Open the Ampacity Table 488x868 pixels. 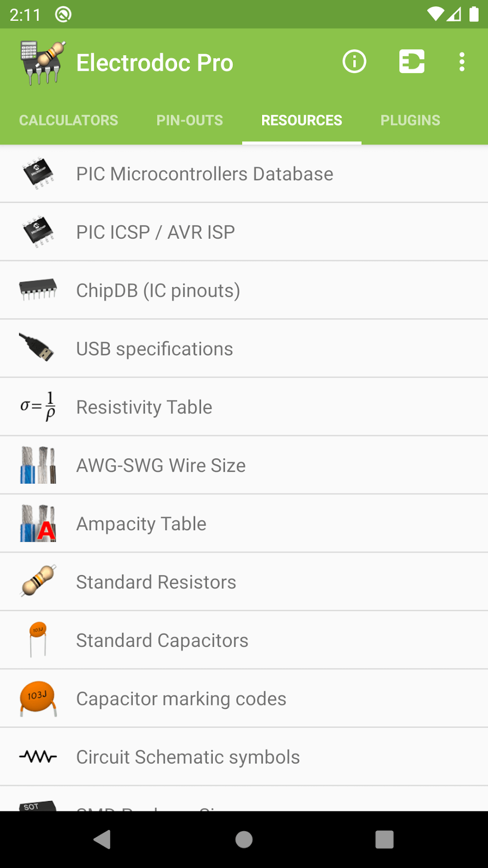[x=141, y=524]
